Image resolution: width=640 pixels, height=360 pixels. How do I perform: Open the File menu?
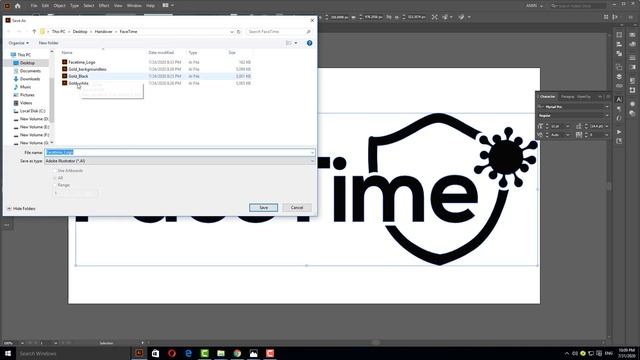pos(34,6)
